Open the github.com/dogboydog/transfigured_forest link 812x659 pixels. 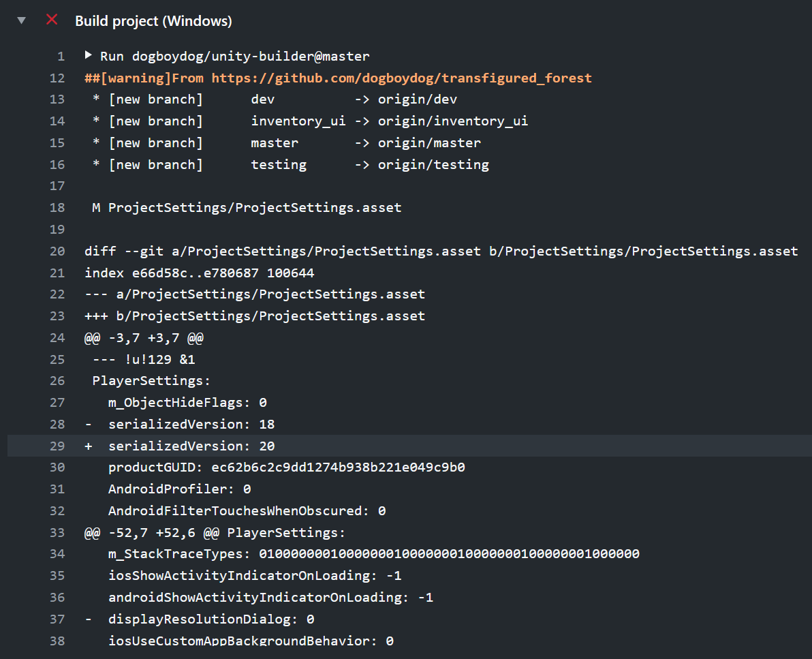[x=401, y=78]
